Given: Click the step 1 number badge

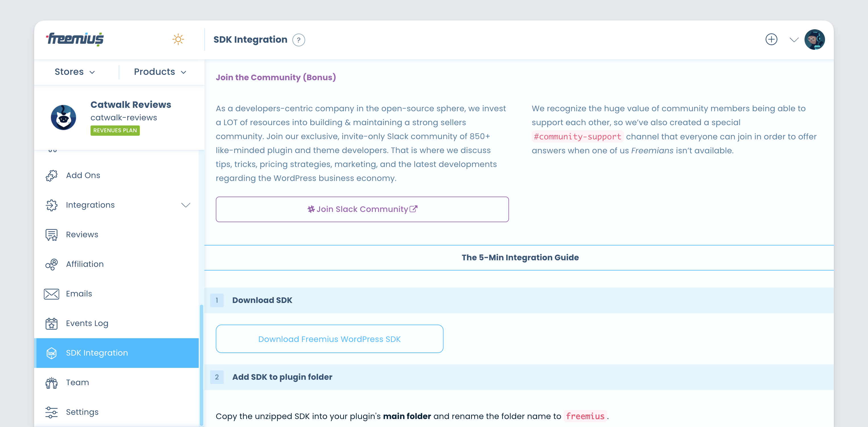Looking at the screenshot, I should (217, 300).
